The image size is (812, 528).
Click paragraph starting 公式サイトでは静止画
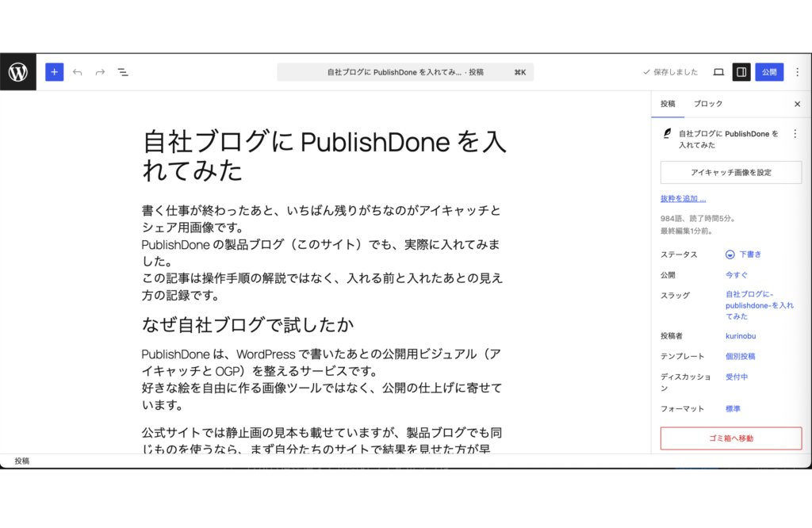[x=322, y=440]
